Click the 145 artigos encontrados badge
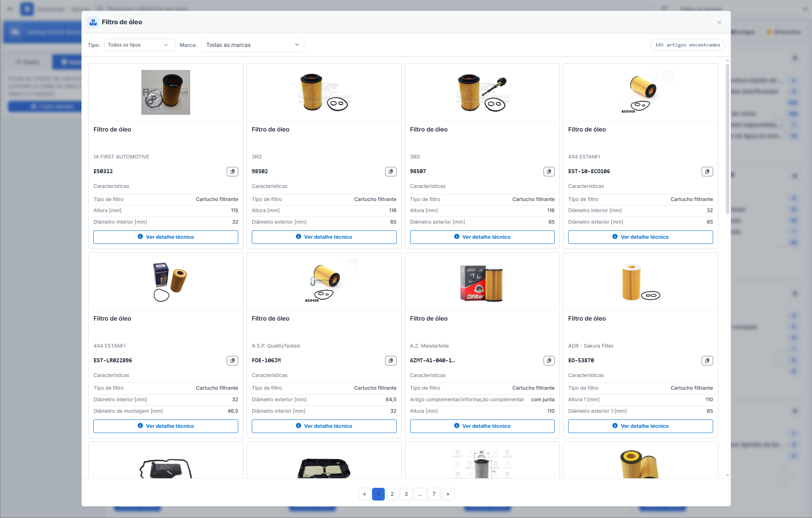Viewport: 812px width, 518px height. pyautogui.click(x=688, y=45)
